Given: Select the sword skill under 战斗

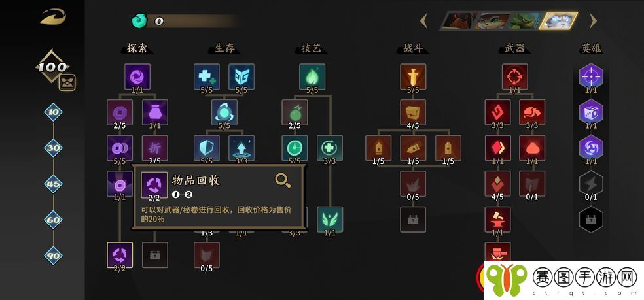Looking at the screenshot, I should (x=413, y=76).
